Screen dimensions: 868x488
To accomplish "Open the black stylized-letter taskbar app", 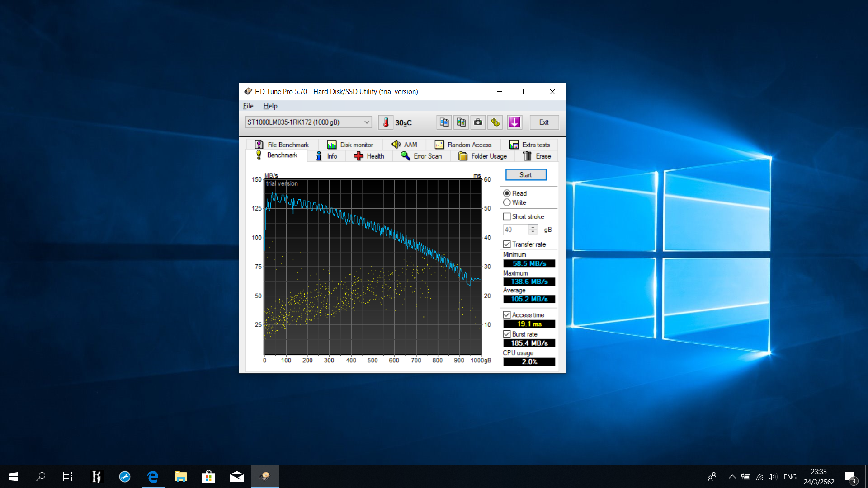I will pos(96,477).
